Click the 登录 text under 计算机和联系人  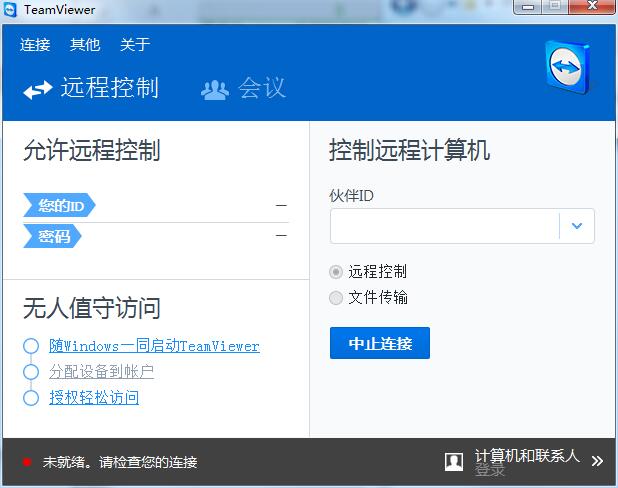click(490, 470)
